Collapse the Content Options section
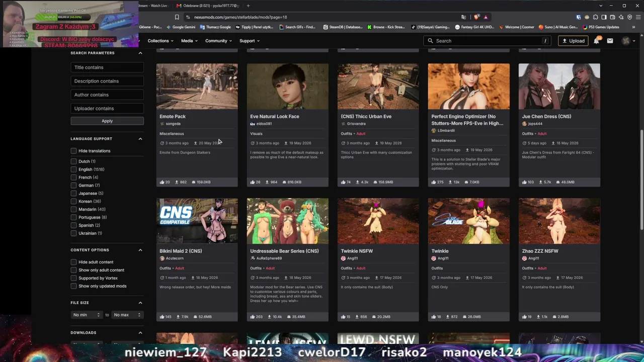The image size is (644, 362). click(140, 250)
